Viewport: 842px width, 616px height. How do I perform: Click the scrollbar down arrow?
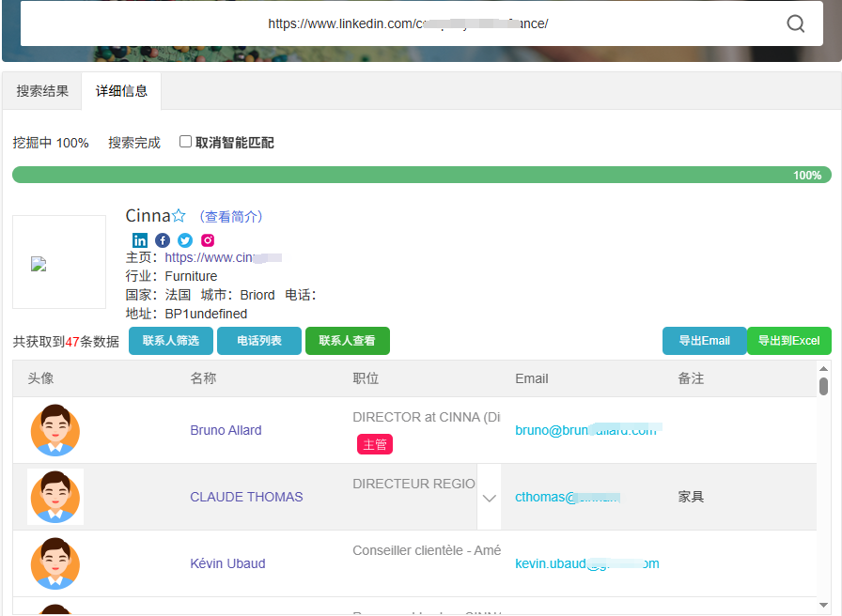pyautogui.click(x=823, y=606)
